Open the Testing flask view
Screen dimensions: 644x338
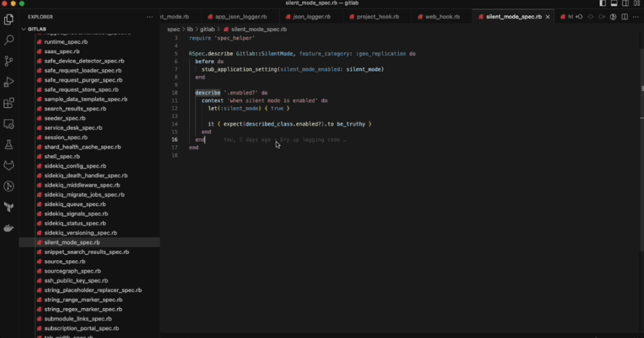[x=9, y=144]
